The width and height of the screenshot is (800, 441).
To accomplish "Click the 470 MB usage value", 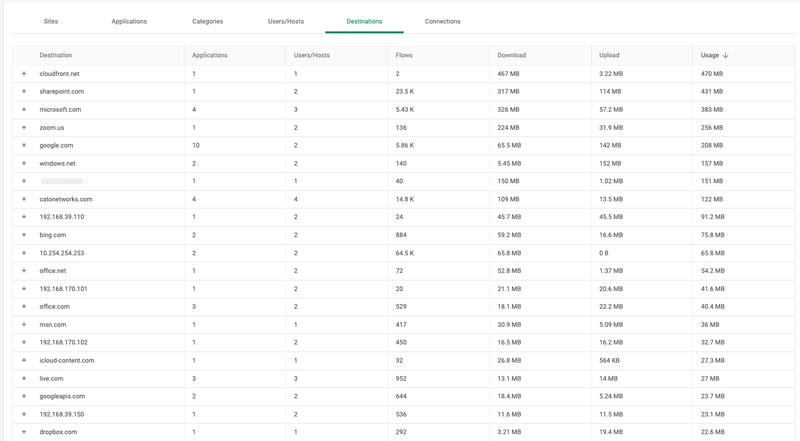I will (712, 74).
